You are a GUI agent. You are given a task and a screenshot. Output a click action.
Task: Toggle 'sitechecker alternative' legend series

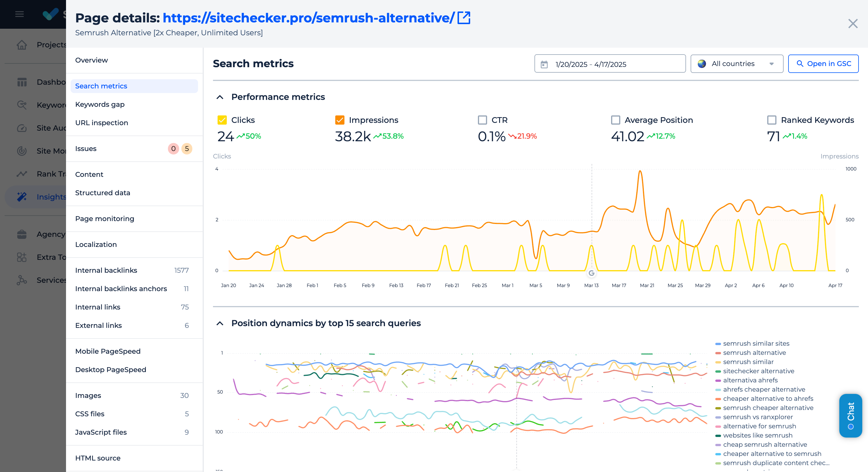click(755, 371)
